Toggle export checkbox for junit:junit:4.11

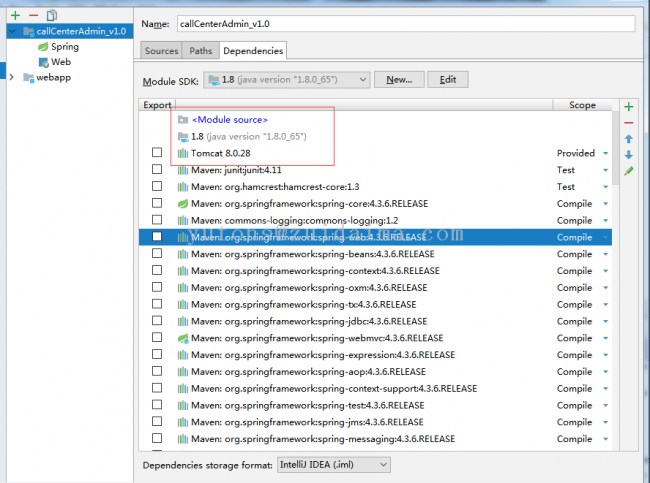point(157,170)
